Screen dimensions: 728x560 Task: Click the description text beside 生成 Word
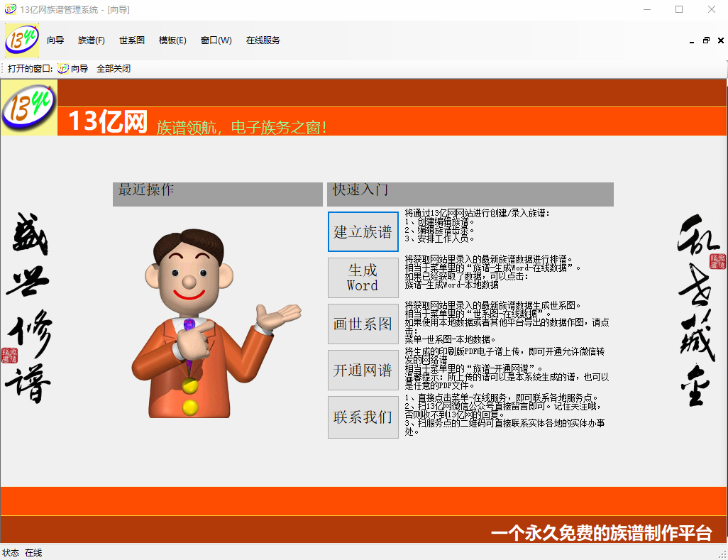pyautogui.click(x=493, y=272)
